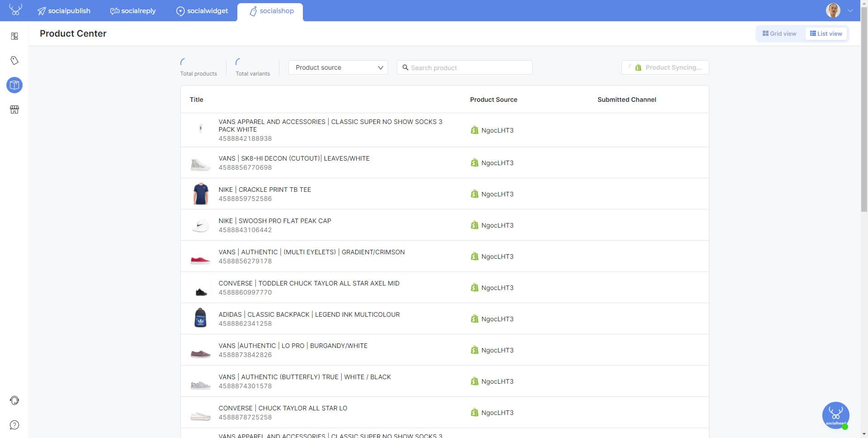The height and width of the screenshot is (438, 868).
Task: Click the Converse All Star Lo thumbnail
Action: 200,415
